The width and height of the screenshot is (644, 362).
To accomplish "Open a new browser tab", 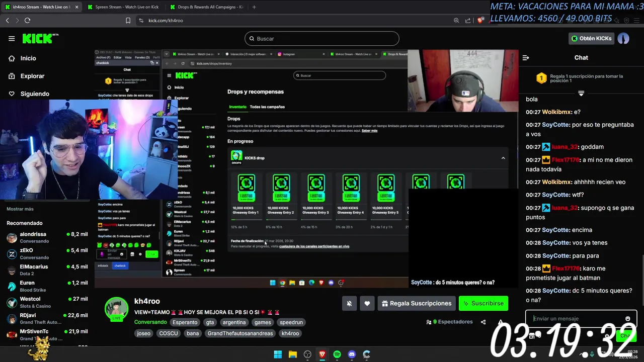I will tap(254, 7).
